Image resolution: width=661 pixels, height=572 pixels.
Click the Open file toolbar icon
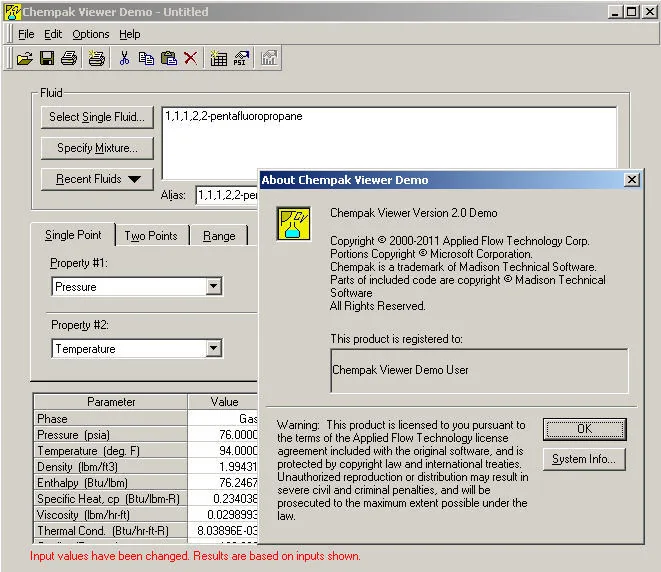tap(24, 58)
